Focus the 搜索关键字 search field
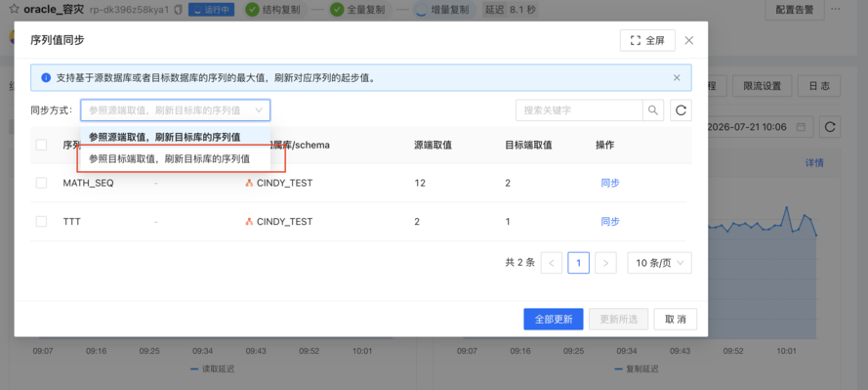 (579, 110)
